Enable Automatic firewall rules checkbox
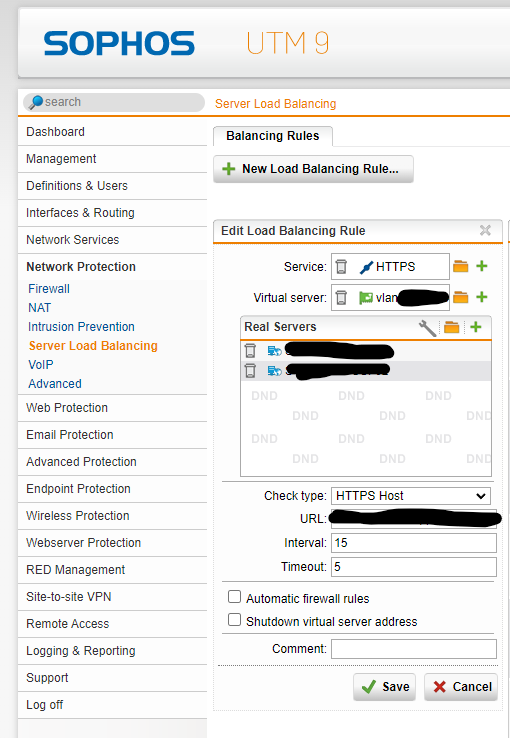This screenshot has height=738, width=510. click(x=234, y=597)
